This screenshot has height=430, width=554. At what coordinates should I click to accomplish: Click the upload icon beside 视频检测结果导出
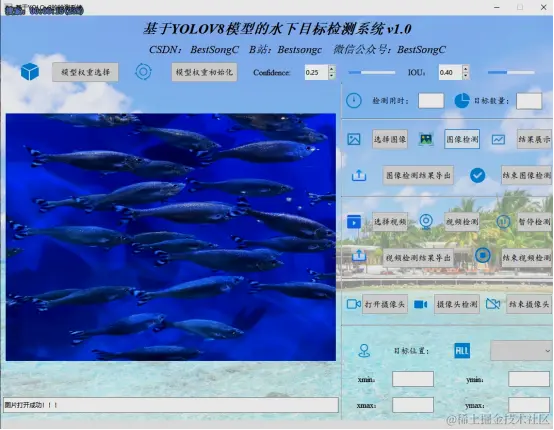359,255
